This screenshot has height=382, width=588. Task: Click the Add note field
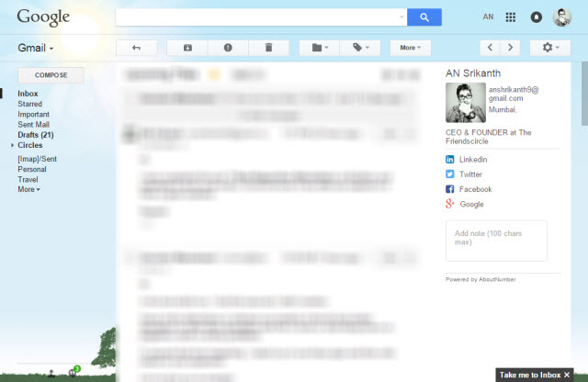[x=496, y=241]
